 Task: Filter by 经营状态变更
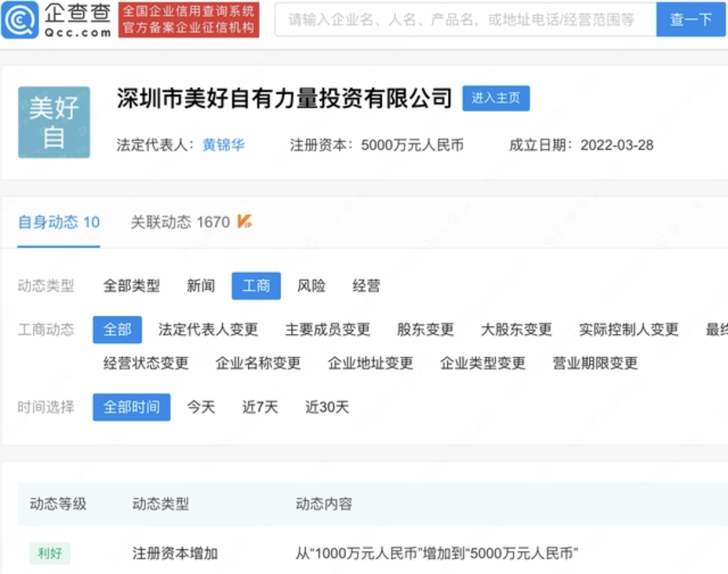(x=146, y=363)
